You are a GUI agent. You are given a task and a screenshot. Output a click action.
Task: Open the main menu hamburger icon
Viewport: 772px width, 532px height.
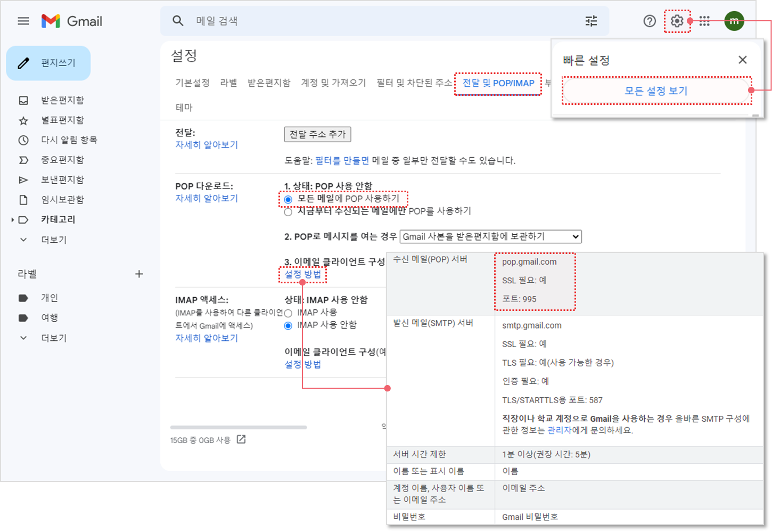(x=23, y=21)
